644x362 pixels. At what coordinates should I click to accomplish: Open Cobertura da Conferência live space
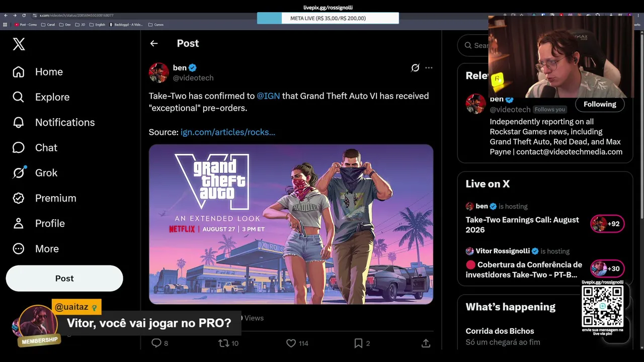click(x=524, y=269)
